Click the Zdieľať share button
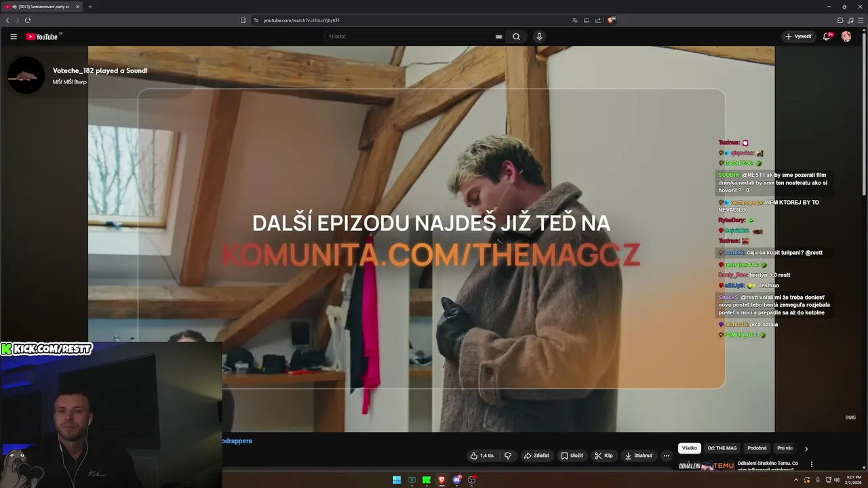This screenshot has height=488, width=868. [536, 455]
